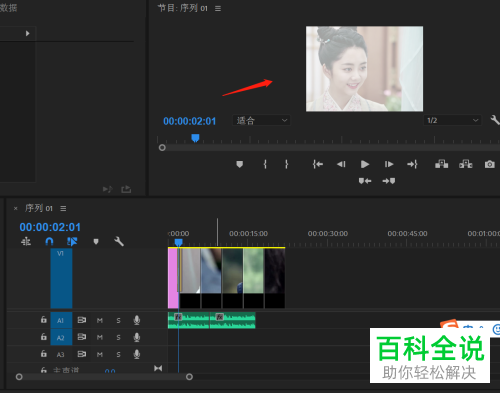
Task: Enable voice-over record on A3
Action: coord(137,354)
